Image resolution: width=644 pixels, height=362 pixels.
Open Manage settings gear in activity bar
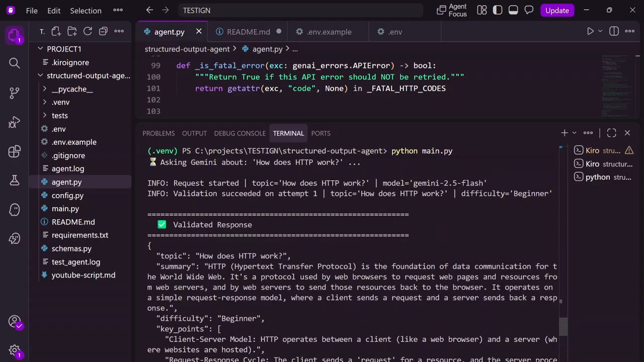[x=14, y=351]
